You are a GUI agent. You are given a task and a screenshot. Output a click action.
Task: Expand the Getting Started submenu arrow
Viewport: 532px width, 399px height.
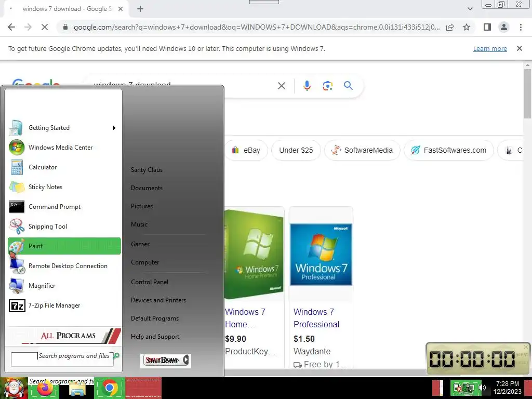(x=114, y=128)
